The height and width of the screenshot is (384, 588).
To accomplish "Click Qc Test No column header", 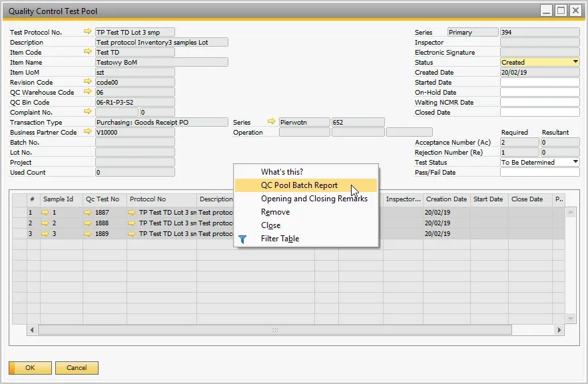I will pyautogui.click(x=105, y=199).
